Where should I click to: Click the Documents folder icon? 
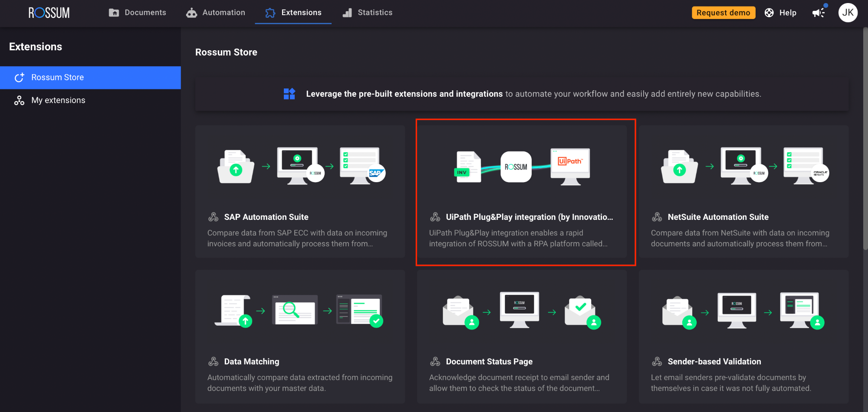tap(114, 13)
